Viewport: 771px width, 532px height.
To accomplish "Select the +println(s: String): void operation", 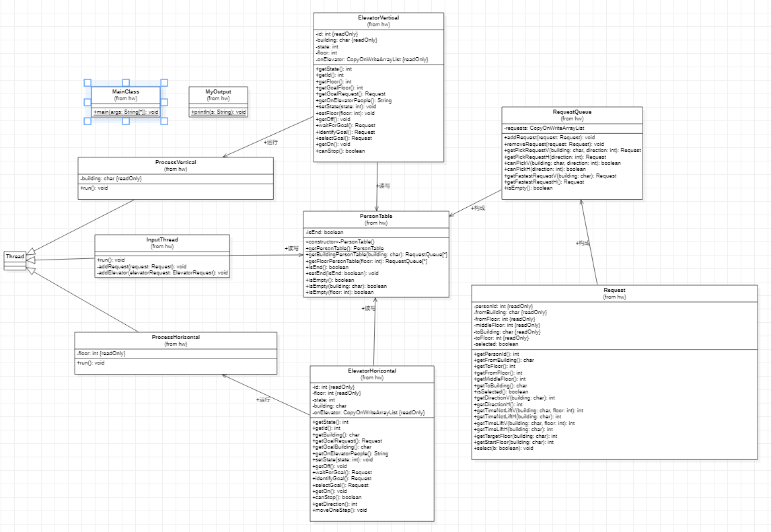I will click(219, 112).
